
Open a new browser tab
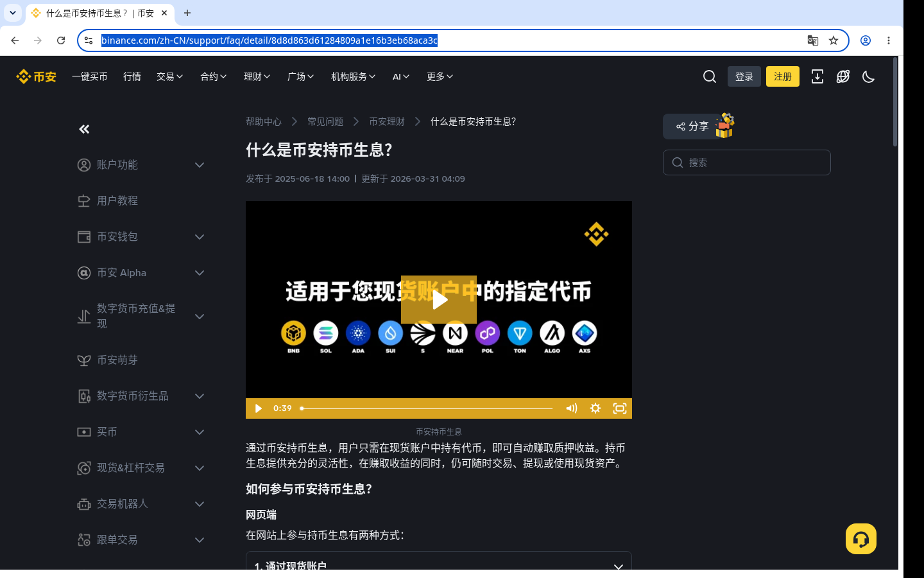tap(187, 13)
